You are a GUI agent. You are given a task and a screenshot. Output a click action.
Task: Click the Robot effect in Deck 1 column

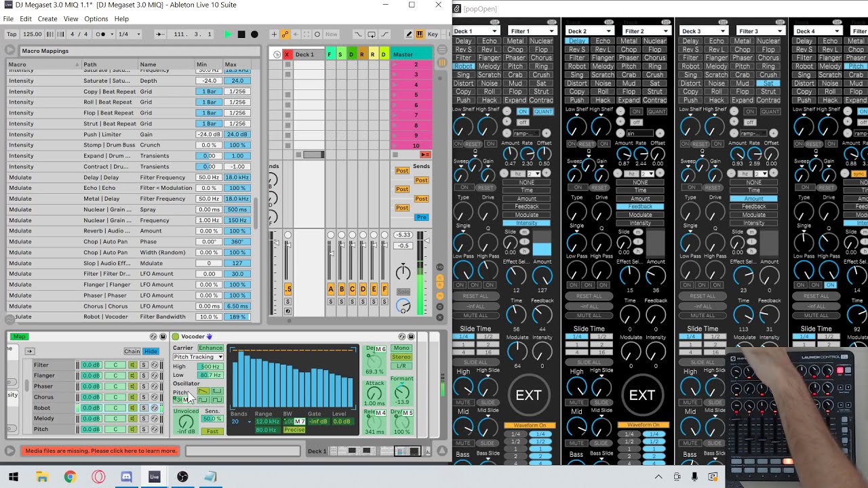[x=464, y=66]
